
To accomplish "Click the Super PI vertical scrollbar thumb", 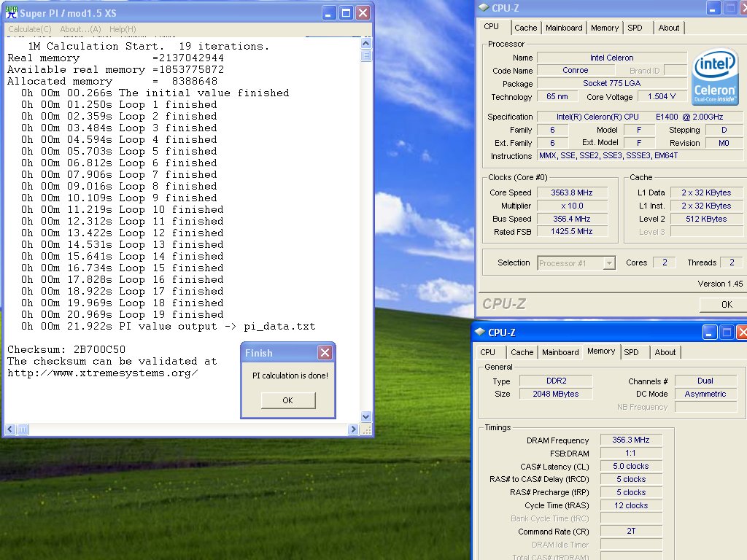I will click(x=366, y=55).
